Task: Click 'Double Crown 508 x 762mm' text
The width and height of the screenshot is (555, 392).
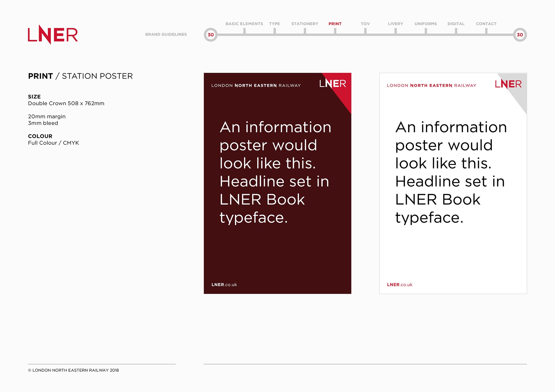Action: coord(66,103)
